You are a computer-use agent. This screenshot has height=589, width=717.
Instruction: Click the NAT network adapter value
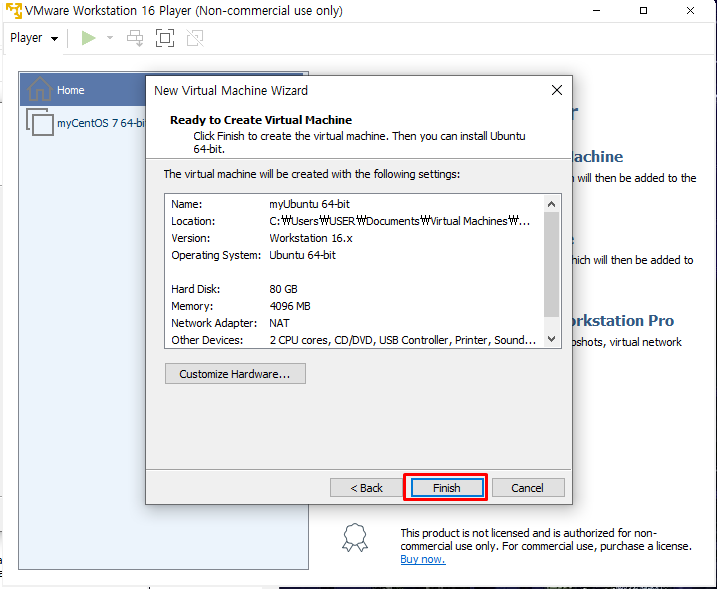click(279, 323)
